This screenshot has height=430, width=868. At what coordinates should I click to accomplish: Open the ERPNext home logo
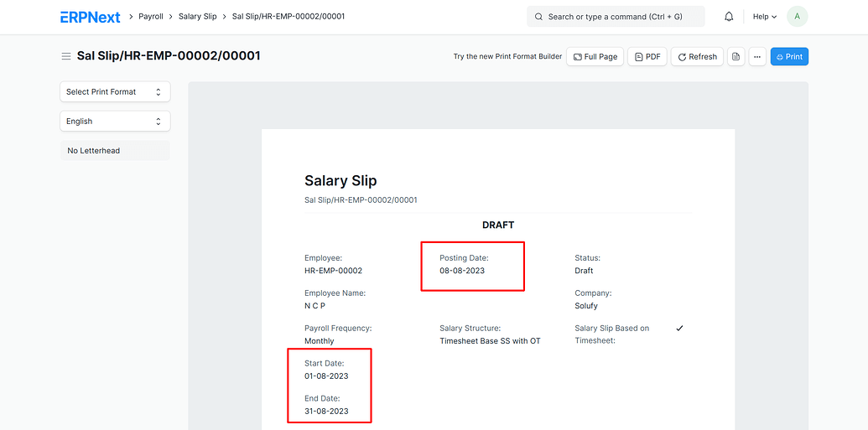tap(91, 17)
